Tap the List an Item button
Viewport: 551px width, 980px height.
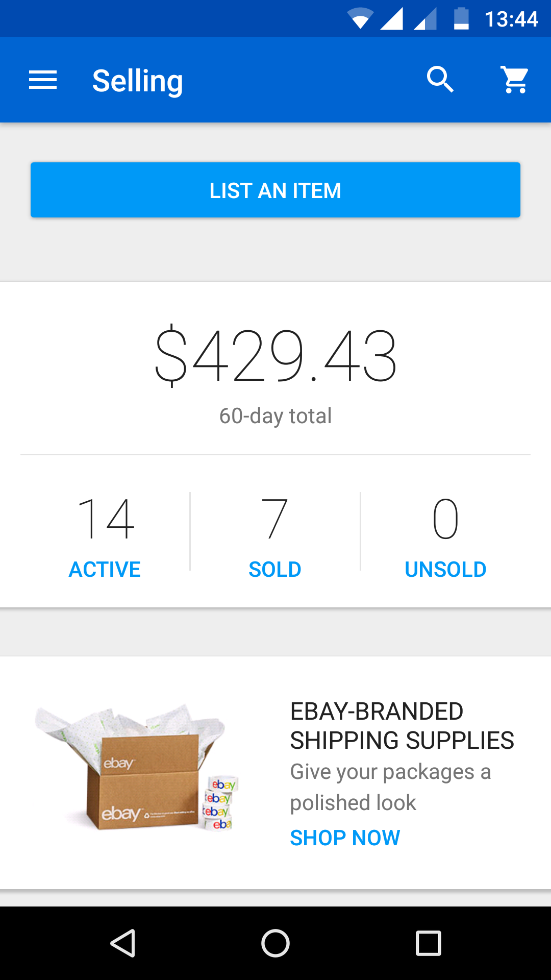coord(275,190)
